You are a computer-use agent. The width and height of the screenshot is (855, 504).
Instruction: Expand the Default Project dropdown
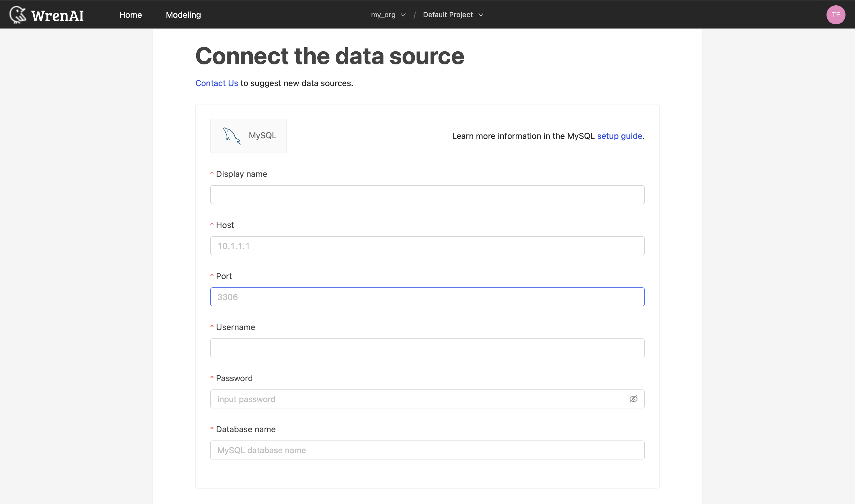tap(453, 15)
